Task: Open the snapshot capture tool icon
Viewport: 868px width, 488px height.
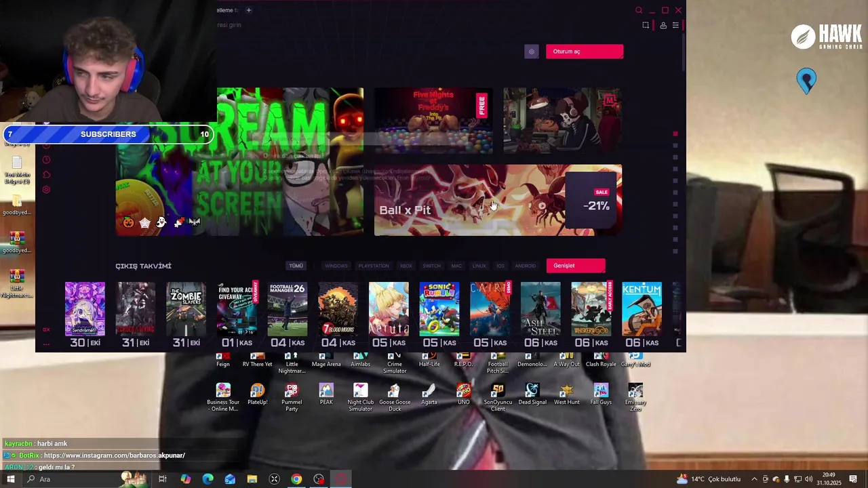Action: coord(646,25)
